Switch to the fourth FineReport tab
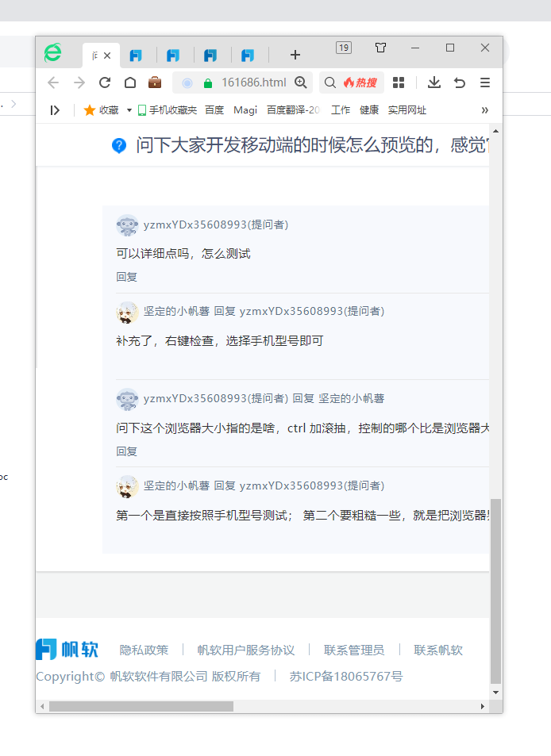 tap(210, 56)
